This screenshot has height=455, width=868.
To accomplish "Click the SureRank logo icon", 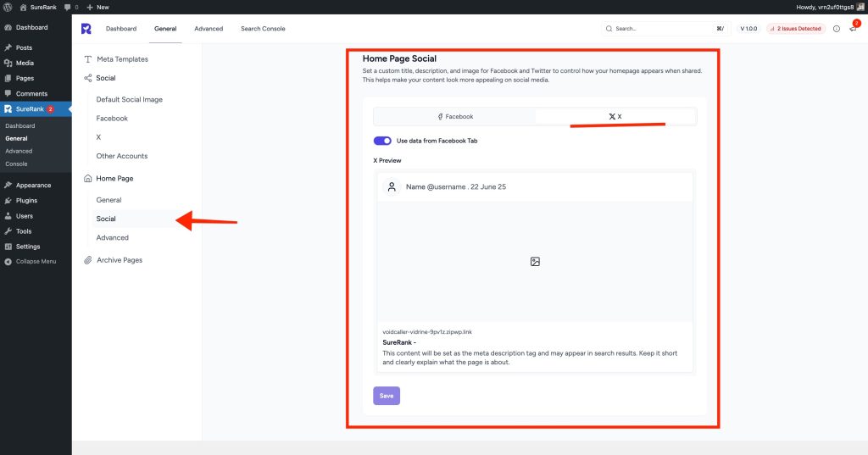I will click(x=86, y=29).
